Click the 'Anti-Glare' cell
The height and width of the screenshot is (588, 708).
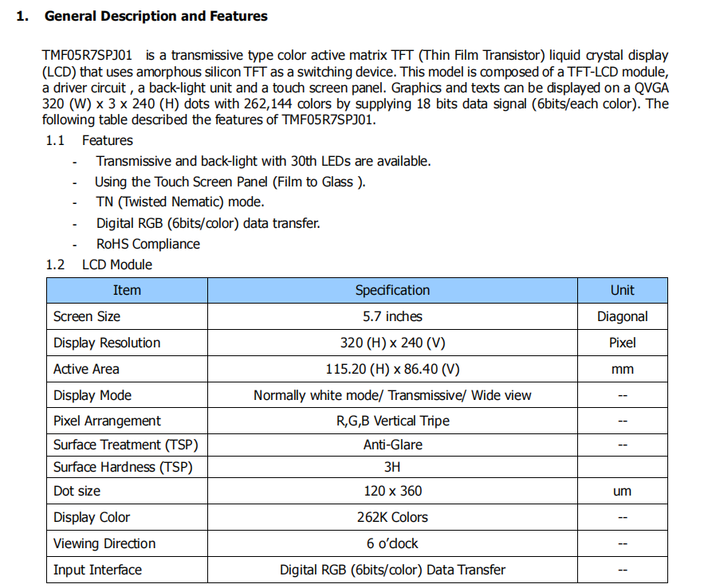(392, 445)
